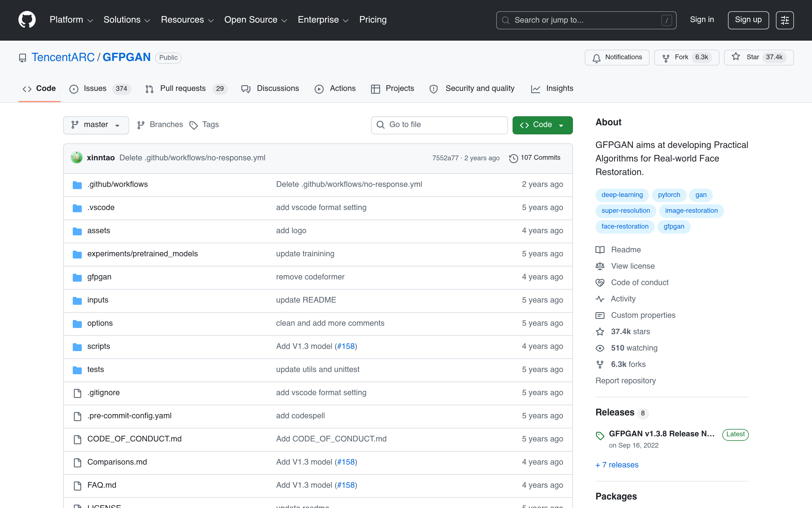Click the fork icon in Fork button

point(666,58)
